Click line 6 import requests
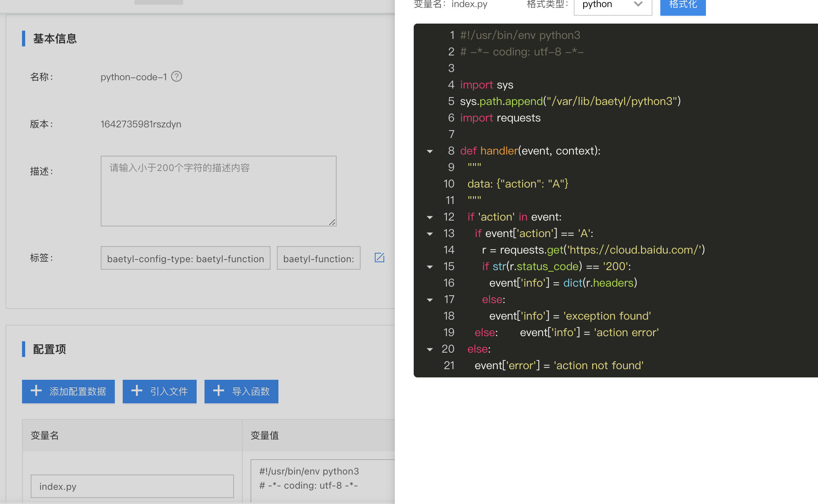Viewport: 818px width, 504px height. (x=500, y=118)
